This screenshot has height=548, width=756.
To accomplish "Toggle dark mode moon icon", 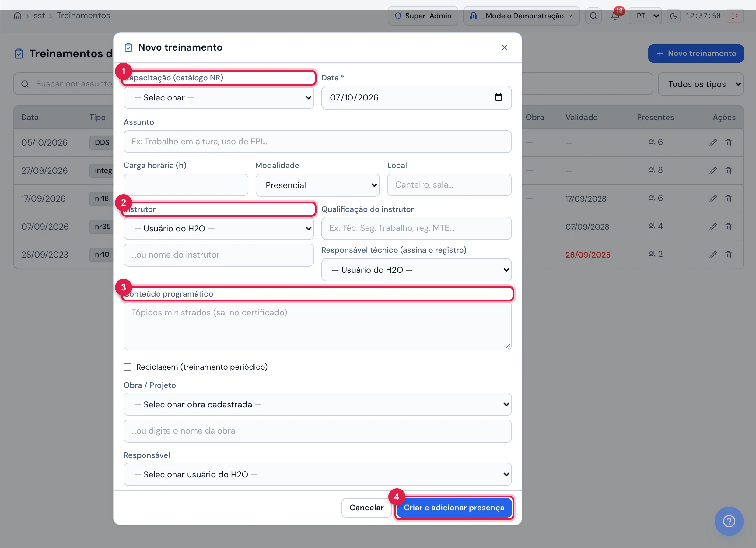I will (673, 16).
